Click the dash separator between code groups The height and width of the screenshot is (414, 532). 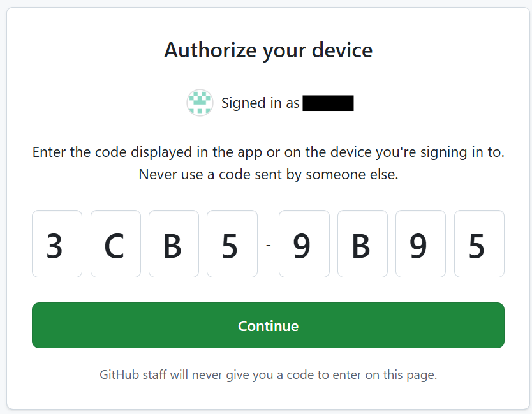tap(268, 244)
